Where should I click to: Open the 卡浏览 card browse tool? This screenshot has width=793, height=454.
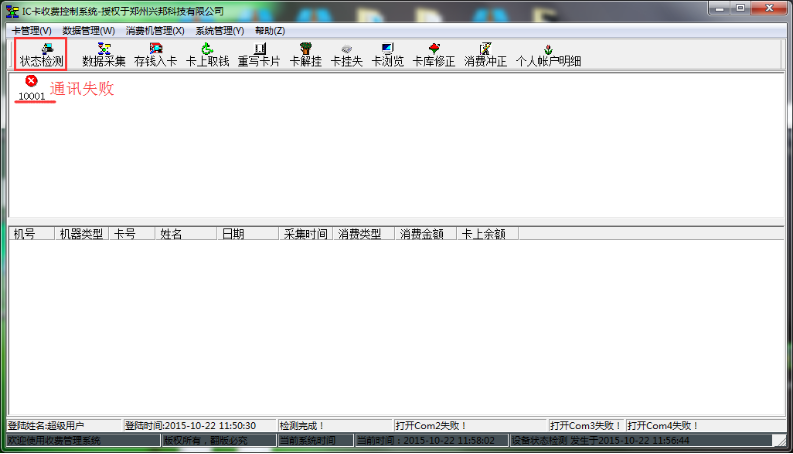(387, 54)
